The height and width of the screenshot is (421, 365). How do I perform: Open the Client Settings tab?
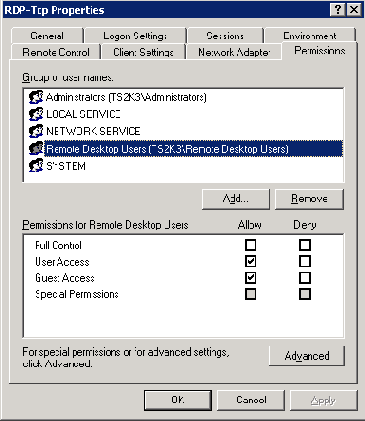pos(143,52)
